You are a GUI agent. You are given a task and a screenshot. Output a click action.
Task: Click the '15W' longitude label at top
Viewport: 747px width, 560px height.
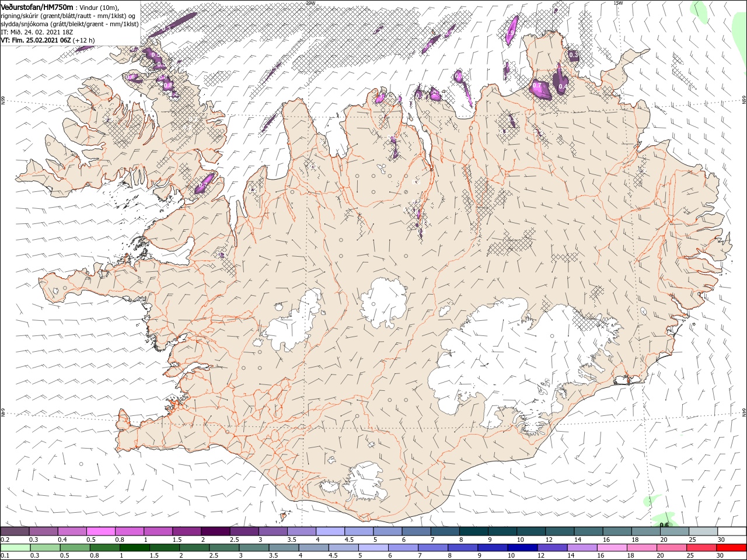click(618, 2)
